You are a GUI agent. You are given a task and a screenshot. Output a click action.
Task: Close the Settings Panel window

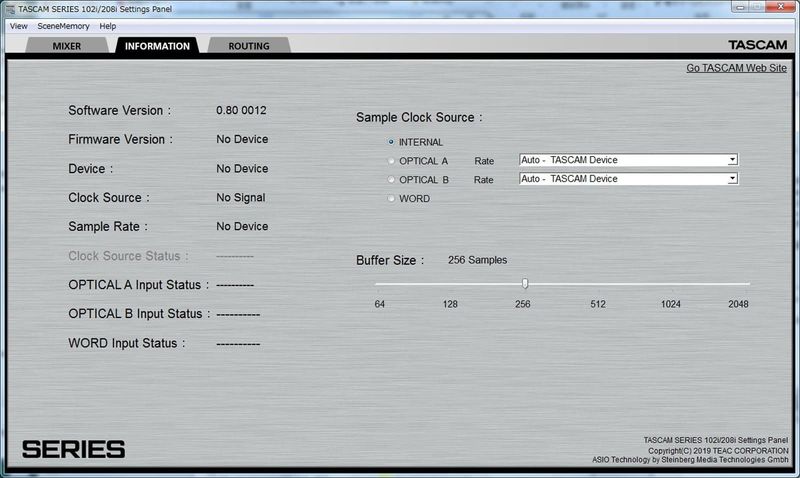point(780,7)
